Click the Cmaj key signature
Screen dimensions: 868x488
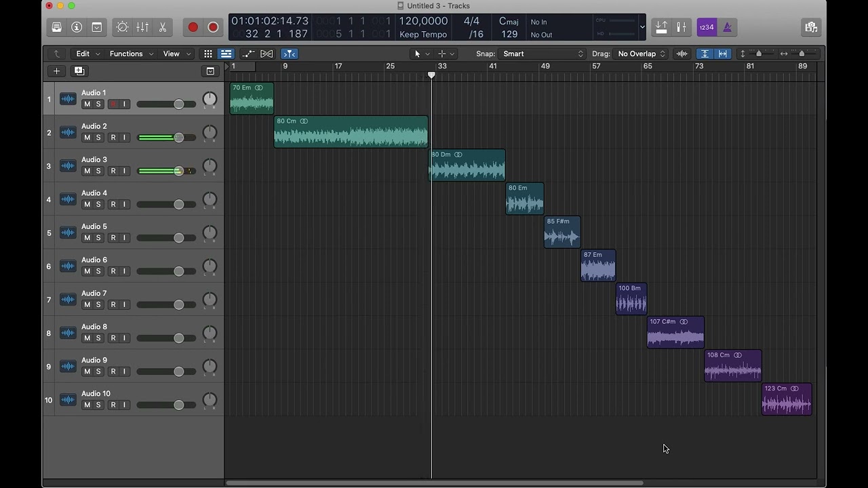coord(509,21)
